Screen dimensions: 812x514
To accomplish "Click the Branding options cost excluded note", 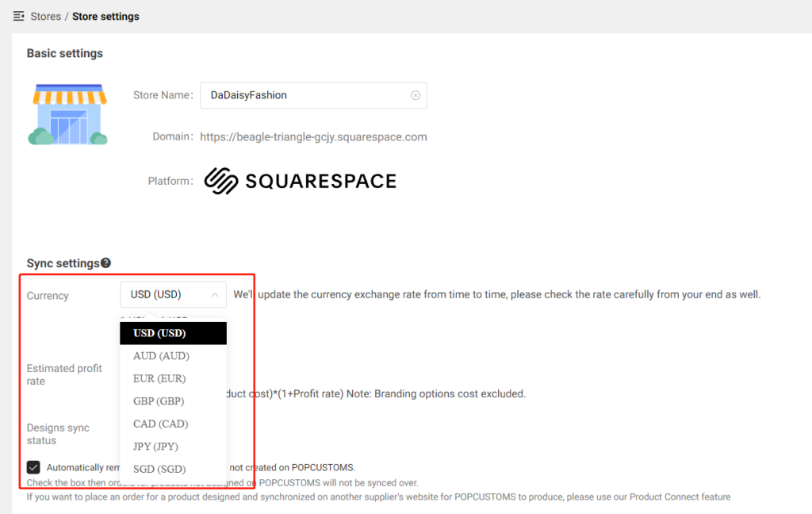I will 436,393.
